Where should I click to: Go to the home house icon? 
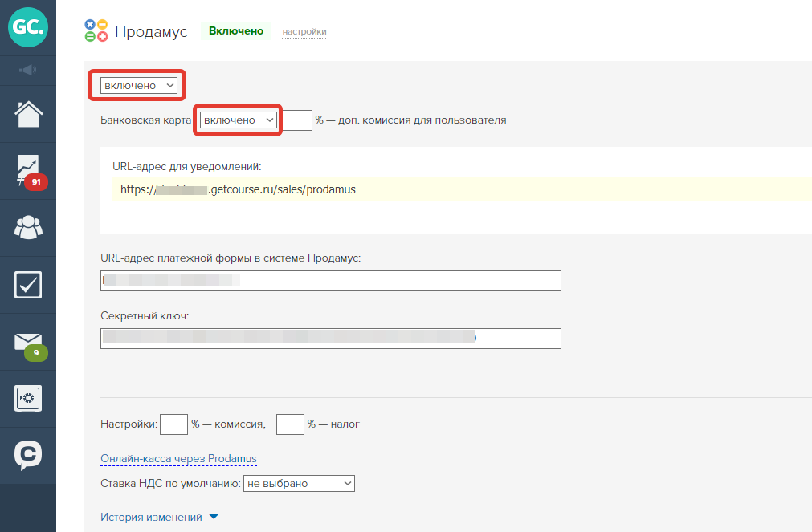click(x=28, y=114)
